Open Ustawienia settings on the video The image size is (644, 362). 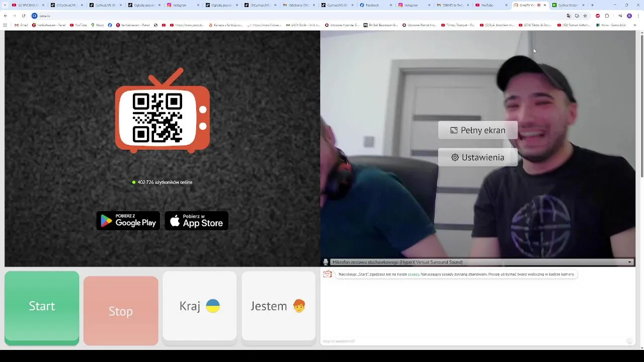(478, 157)
